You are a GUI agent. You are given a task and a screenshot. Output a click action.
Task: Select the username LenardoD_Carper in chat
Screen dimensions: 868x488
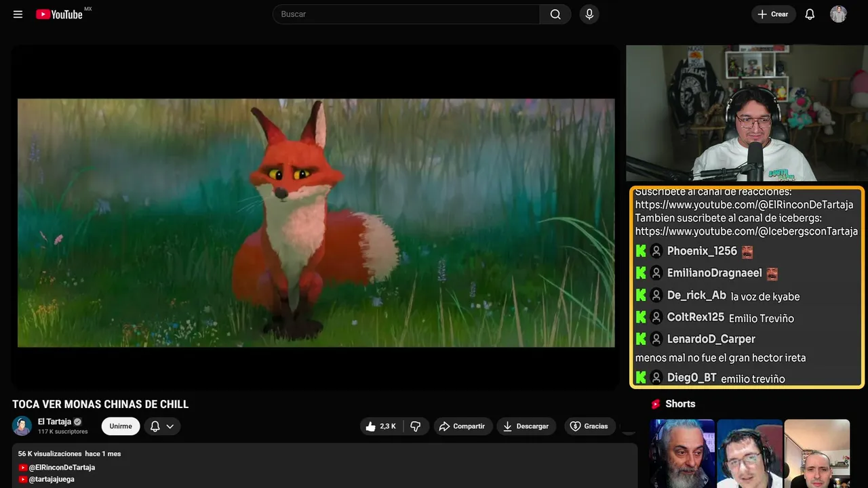coord(711,339)
